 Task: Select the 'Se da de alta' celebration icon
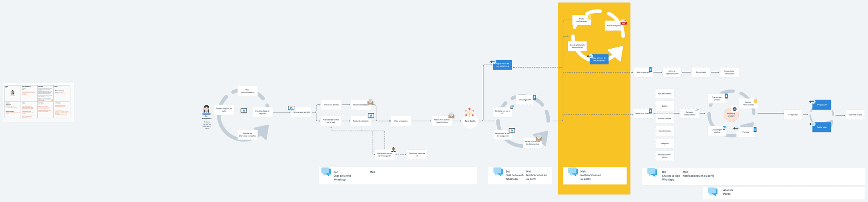pyautogui.click(x=470, y=112)
